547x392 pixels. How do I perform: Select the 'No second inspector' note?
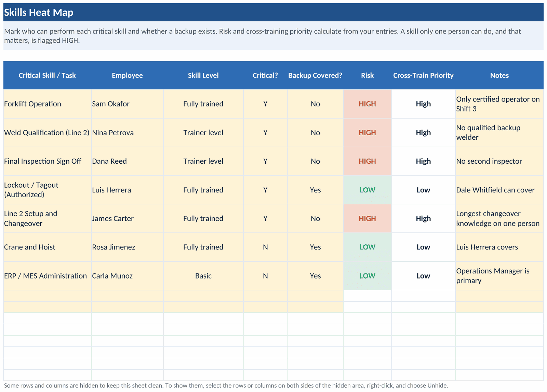[499, 161]
